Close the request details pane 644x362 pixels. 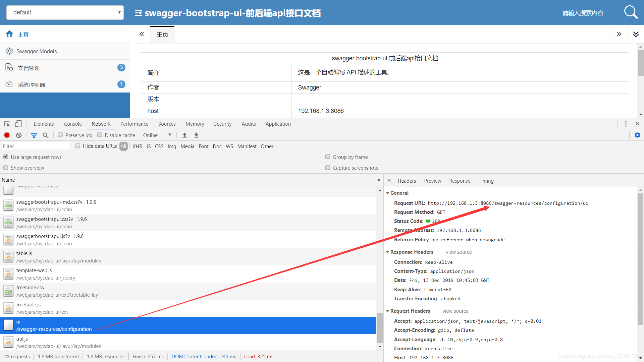pyautogui.click(x=389, y=181)
